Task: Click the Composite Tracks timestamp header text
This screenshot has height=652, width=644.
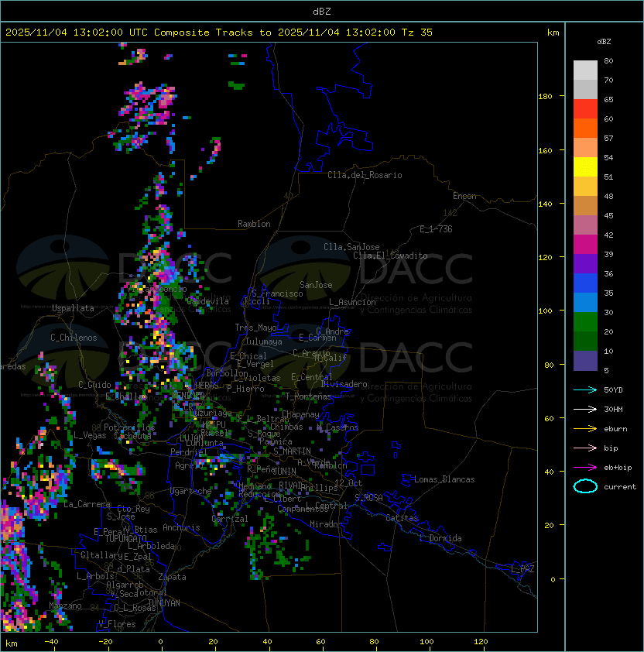Action: pos(219,33)
